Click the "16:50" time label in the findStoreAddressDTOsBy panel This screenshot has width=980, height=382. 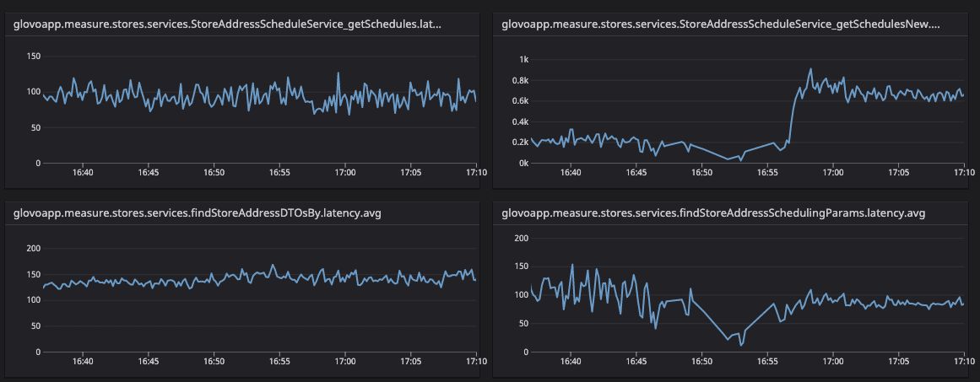(x=214, y=361)
